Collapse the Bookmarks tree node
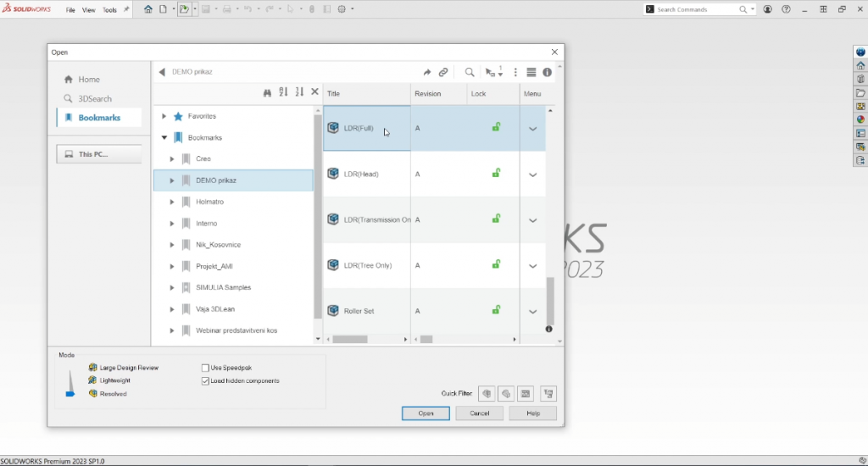 [164, 138]
